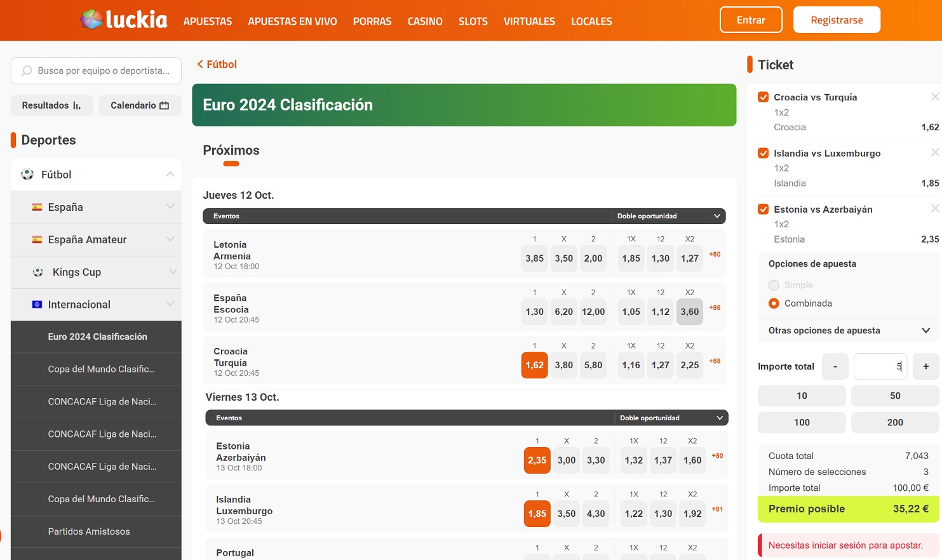Open more markets +80 for Estonia Azerbaiyán
942x560 pixels.
point(717,456)
